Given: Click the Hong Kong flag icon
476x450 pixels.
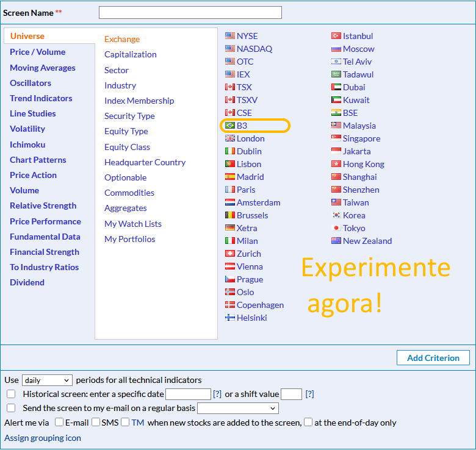Looking at the screenshot, I should (x=336, y=164).
